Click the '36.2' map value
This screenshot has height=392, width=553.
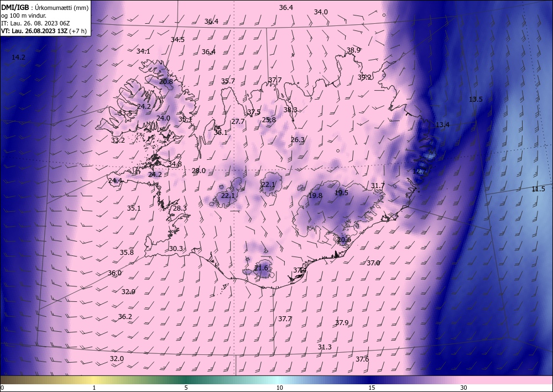click(125, 317)
